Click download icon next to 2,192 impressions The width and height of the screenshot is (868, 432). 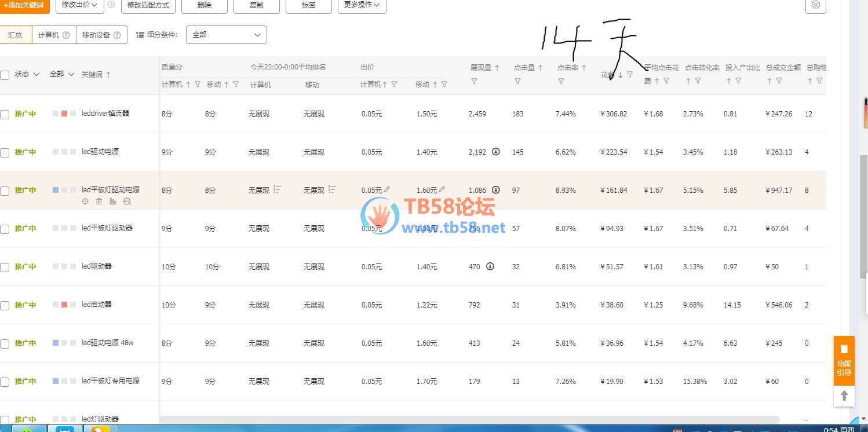coord(496,152)
